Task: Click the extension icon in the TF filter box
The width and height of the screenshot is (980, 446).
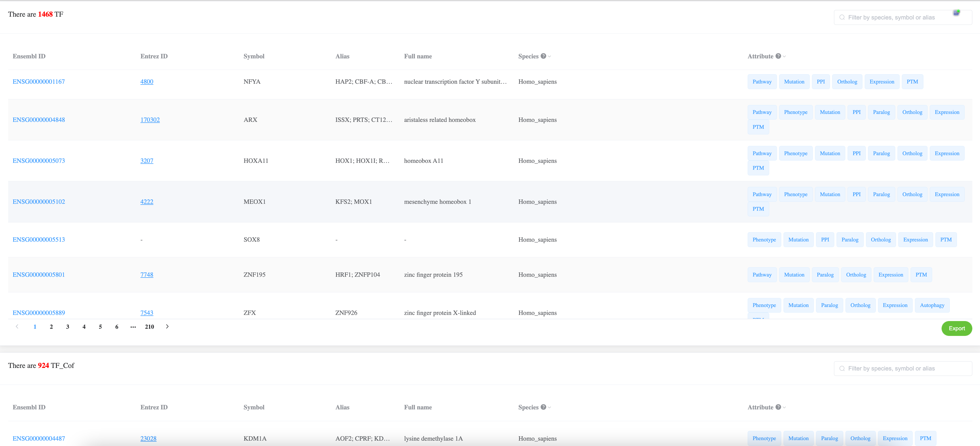Action: (956, 13)
